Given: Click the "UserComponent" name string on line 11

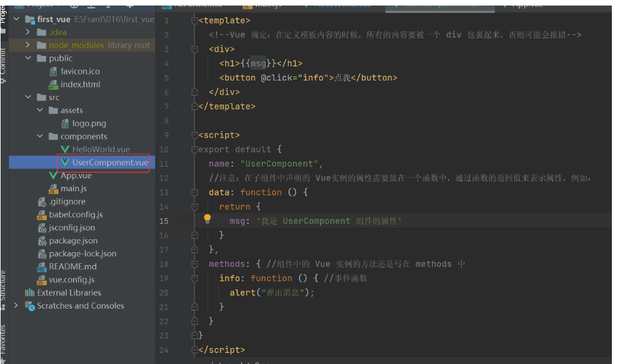Looking at the screenshot, I should 279,164.
